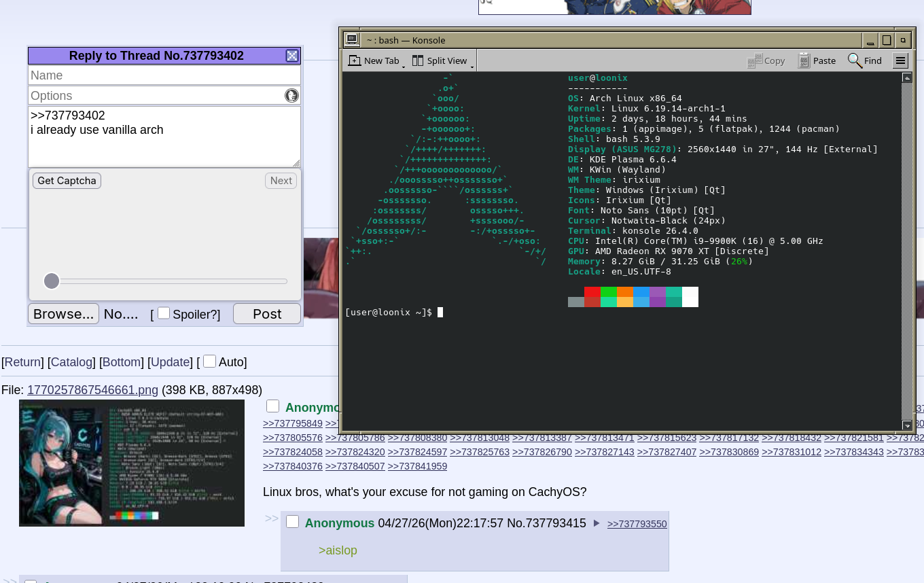This screenshot has height=583, width=924.
Task: Click Split View in Konsole toolbar
Action: point(440,60)
